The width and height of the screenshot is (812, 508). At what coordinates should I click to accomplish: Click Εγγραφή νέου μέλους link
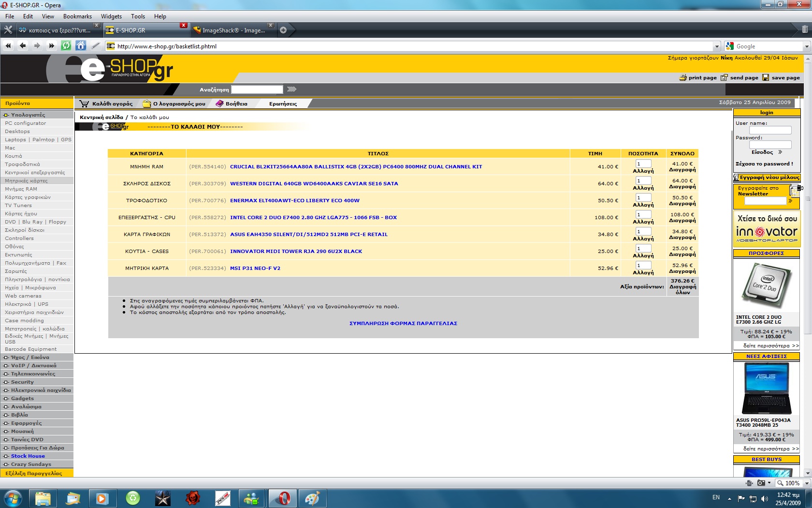click(x=769, y=178)
